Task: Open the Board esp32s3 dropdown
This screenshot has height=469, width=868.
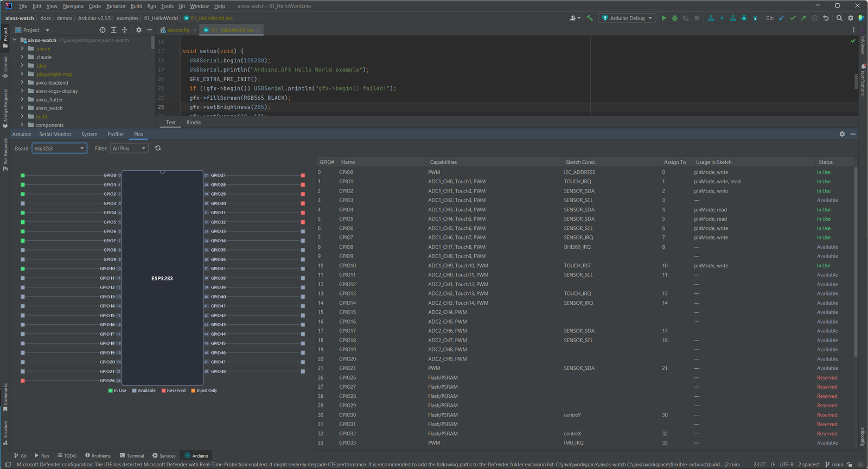Action: pyautogui.click(x=59, y=148)
